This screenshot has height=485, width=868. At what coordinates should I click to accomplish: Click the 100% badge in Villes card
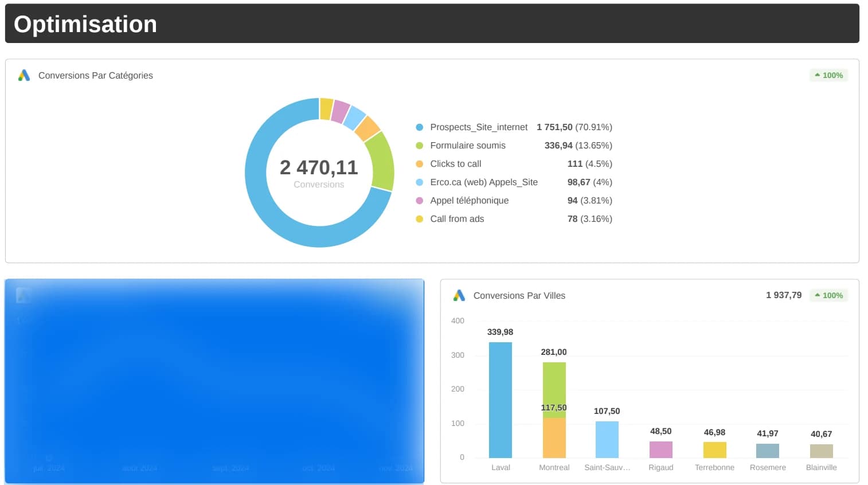click(x=828, y=295)
